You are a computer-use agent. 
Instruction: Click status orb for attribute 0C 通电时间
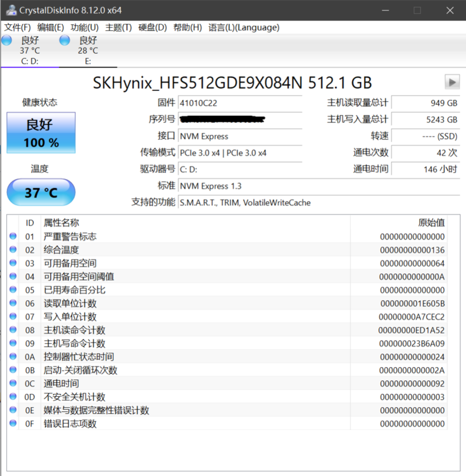coord(13,383)
